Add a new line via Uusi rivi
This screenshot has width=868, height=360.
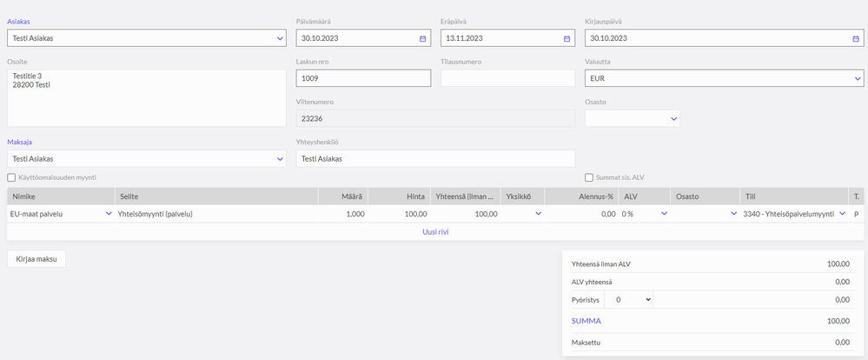click(x=435, y=232)
